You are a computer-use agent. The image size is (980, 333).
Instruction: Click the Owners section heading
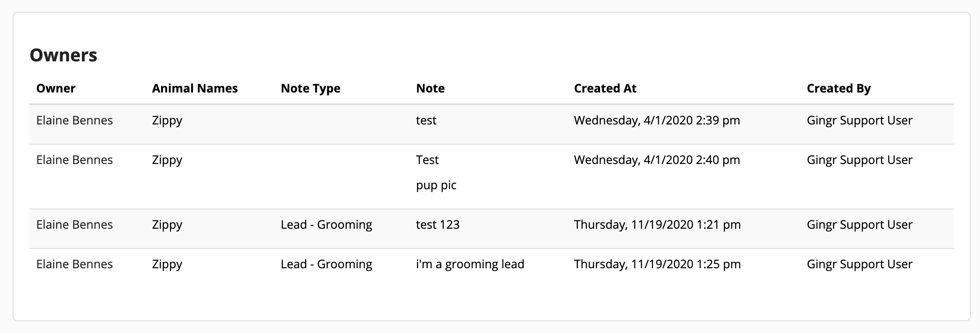tap(63, 55)
